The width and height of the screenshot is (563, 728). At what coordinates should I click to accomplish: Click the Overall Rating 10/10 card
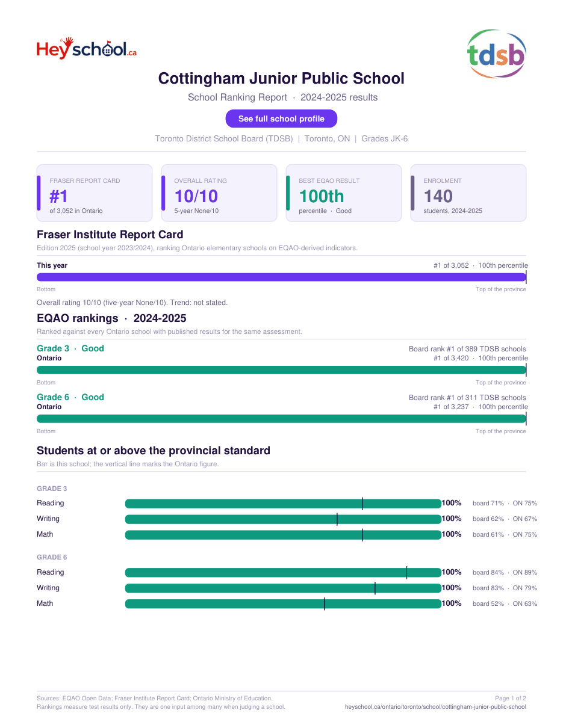(219, 193)
